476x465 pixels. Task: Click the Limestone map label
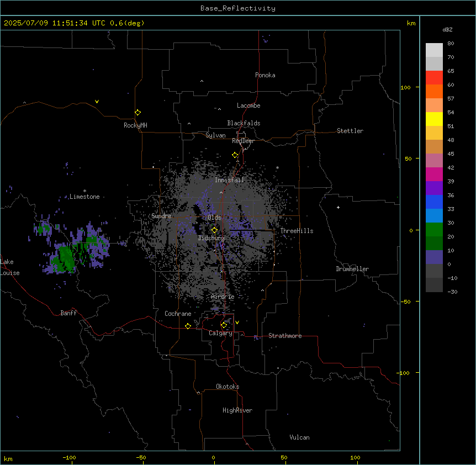84,197
